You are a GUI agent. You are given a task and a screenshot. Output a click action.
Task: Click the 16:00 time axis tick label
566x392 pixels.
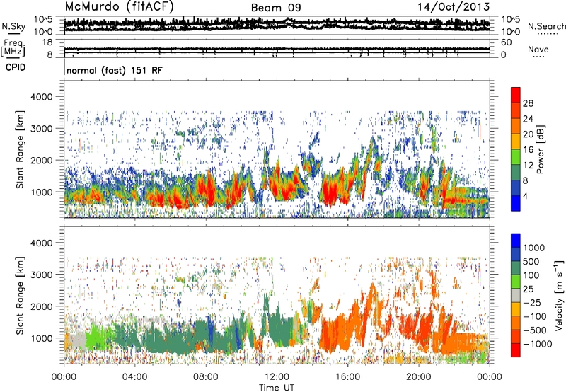coord(347,377)
